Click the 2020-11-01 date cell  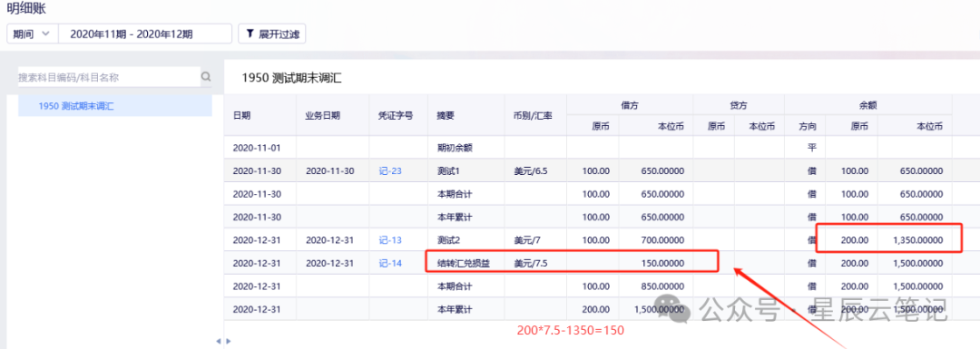coord(260,149)
